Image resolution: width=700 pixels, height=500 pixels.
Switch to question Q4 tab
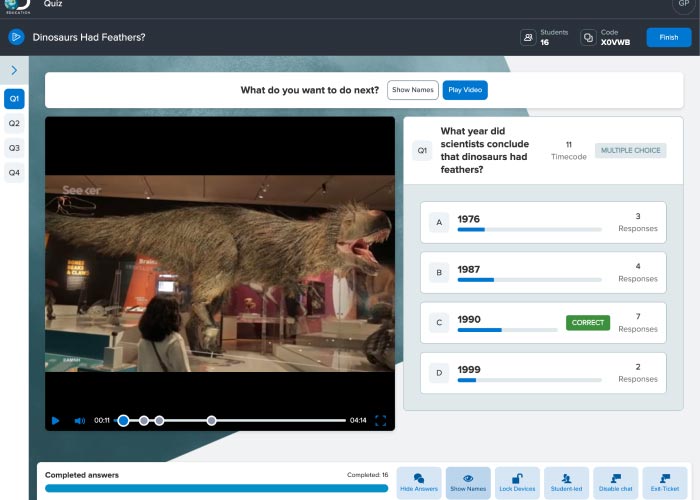pyautogui.click(x=14, y=172)
